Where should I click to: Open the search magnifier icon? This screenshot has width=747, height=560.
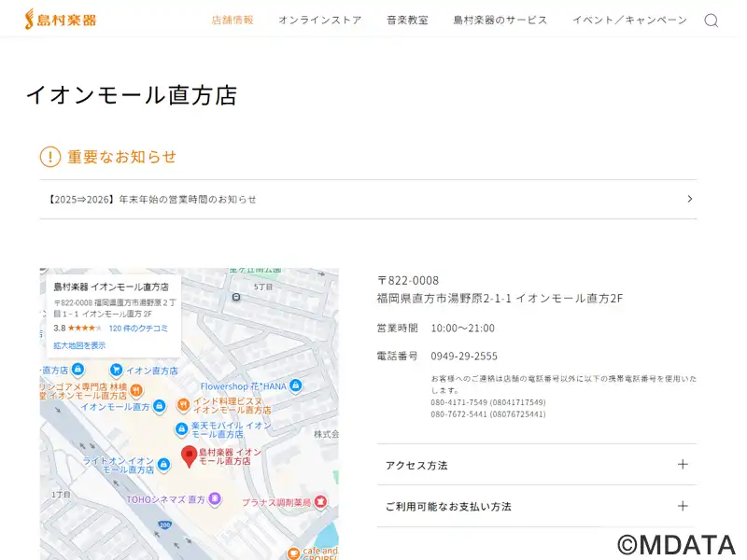coord(711,21)
